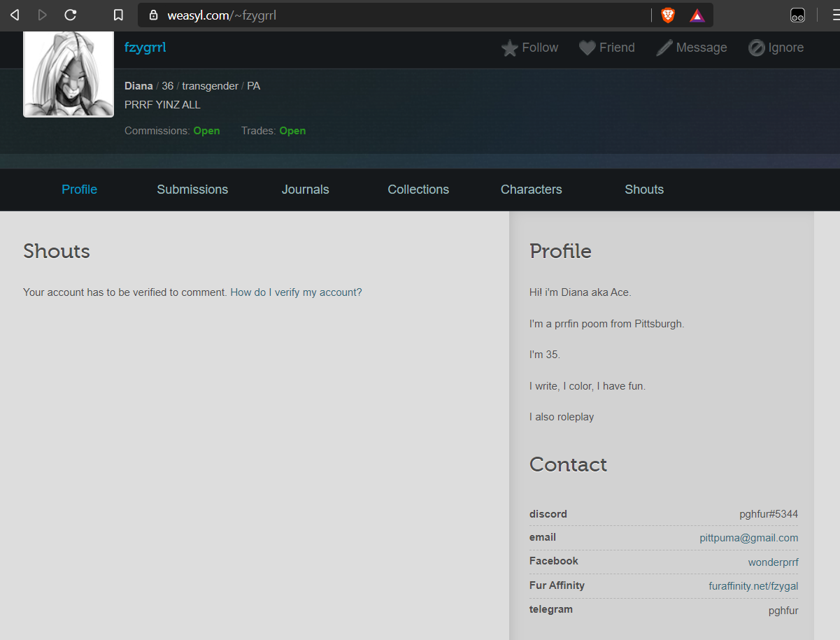Open Message to this user
This screenshot has width=840, height=640.
(692, 48)
